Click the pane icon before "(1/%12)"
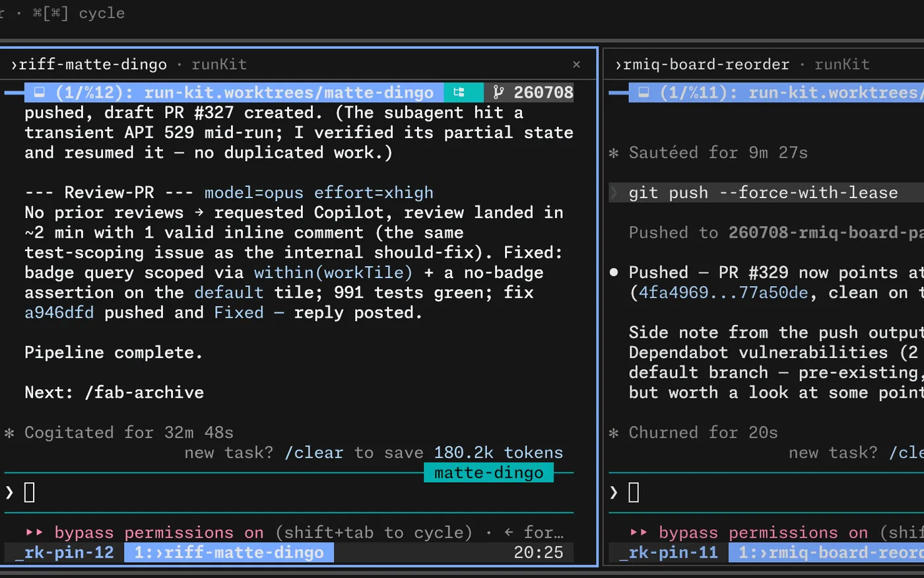The height and width of the screenshot is (578, 924). click(x=39, y=92)
